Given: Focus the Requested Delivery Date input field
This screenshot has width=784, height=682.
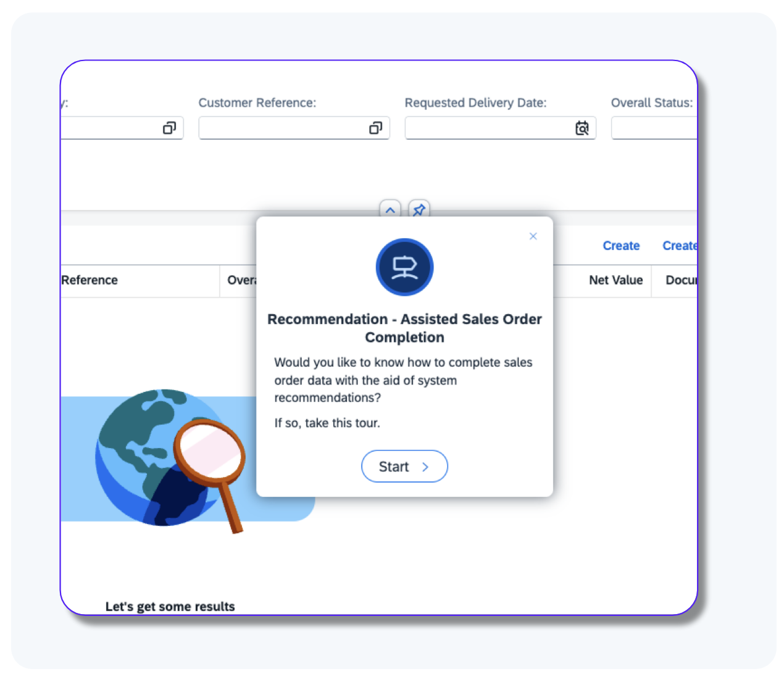Looking at the screenshot, I should point(488,128).
